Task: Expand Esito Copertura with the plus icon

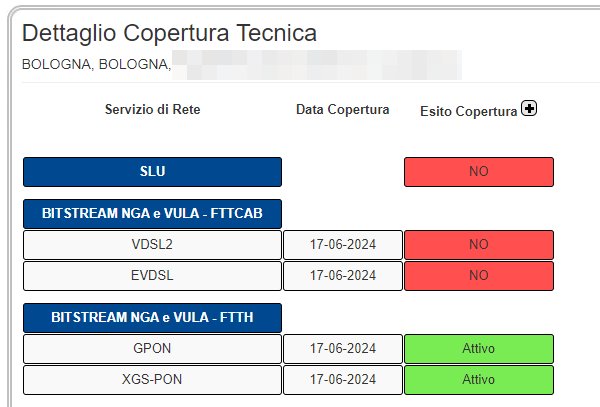Action: [x=529, y=108]
